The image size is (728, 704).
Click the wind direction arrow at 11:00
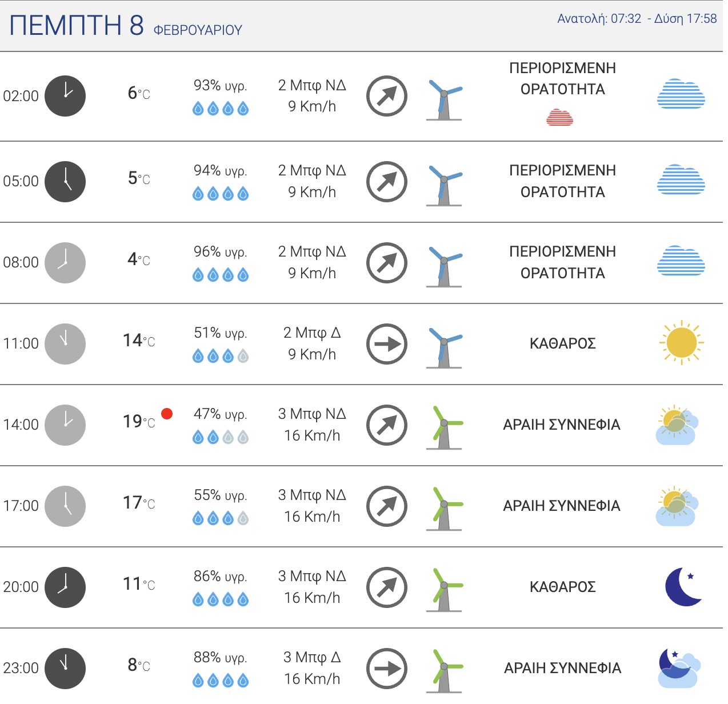(387, 344)
